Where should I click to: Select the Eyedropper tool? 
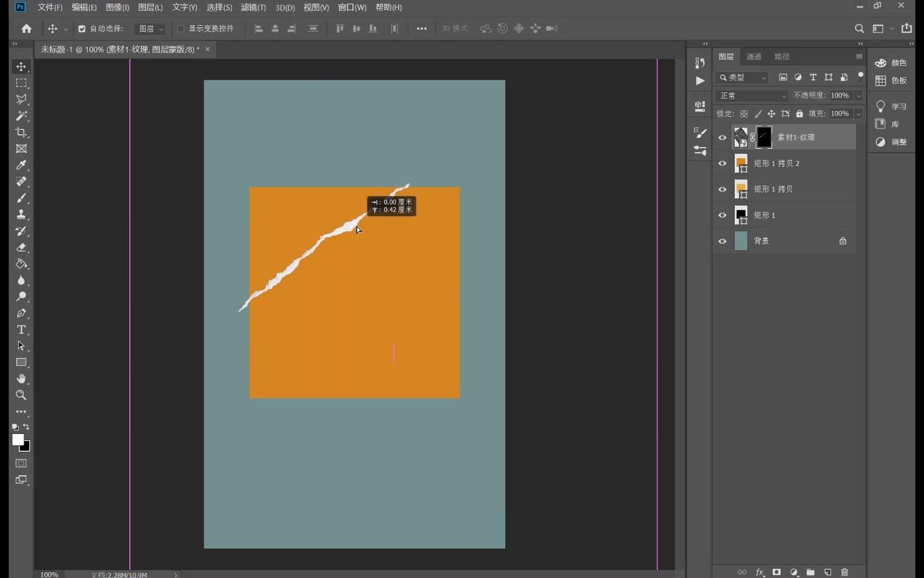pos(21,165)
